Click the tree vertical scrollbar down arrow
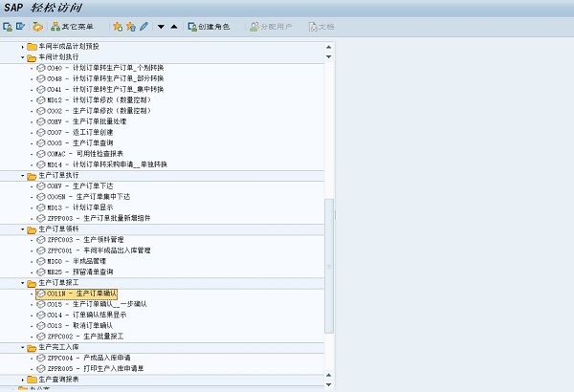 tap(330, 386)
